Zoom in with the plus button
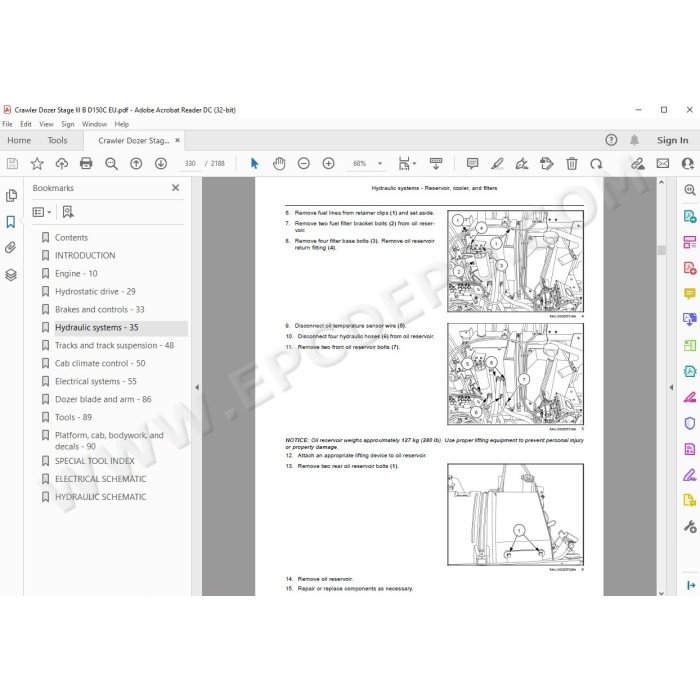 click(x=329, y=164)
